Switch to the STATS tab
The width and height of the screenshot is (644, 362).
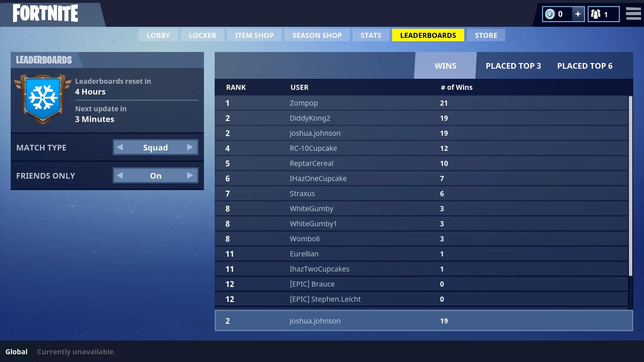[371, 35]
